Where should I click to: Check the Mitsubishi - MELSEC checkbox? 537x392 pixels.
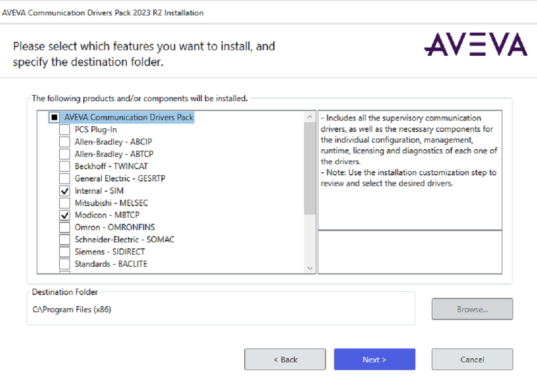(x=64, y=203)
